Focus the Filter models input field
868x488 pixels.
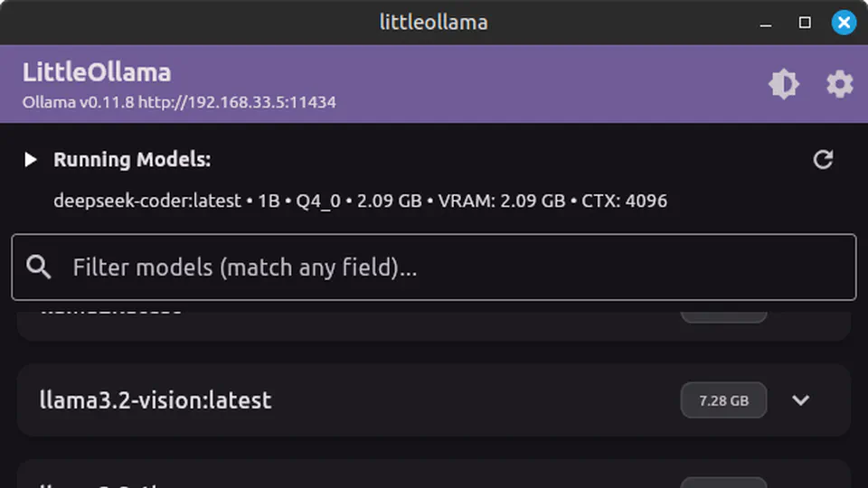(452, 267)
